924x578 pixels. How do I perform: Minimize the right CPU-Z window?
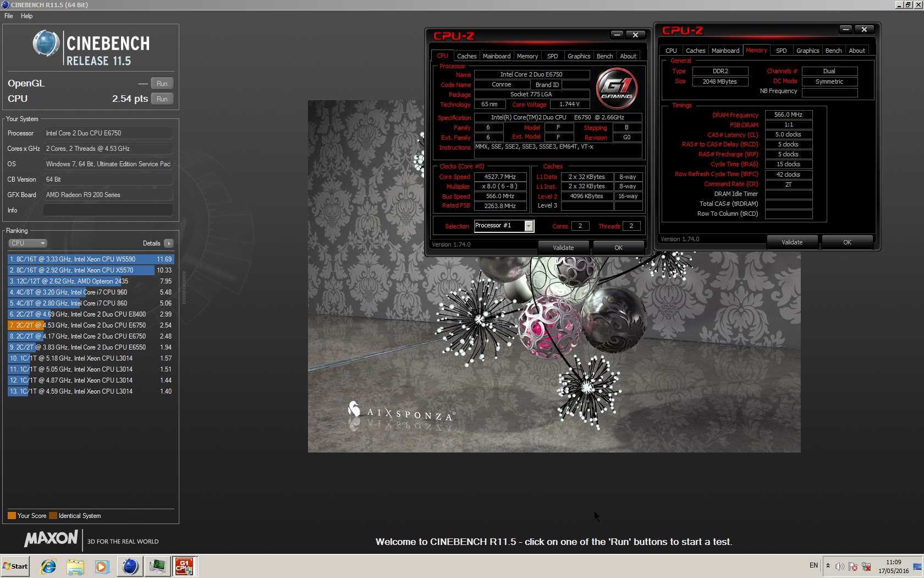pyautogui.click(x=846, y=29)
